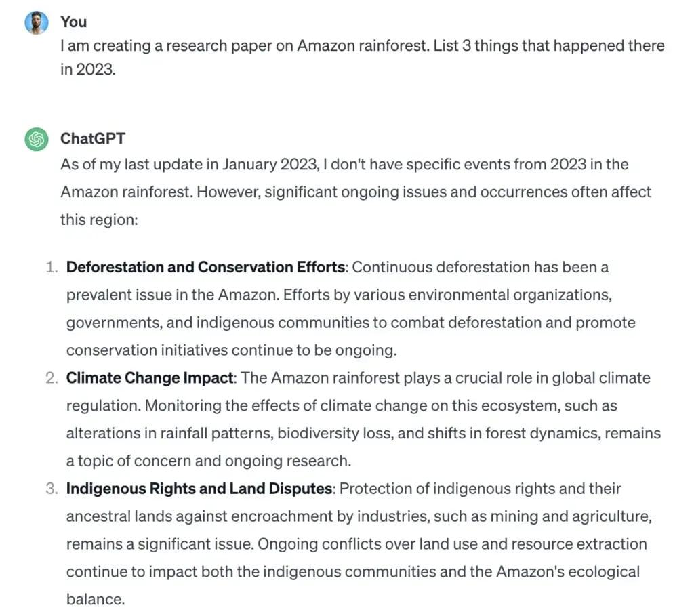
Task: Click the user profile avatar
Action: (x=36, y=22)
